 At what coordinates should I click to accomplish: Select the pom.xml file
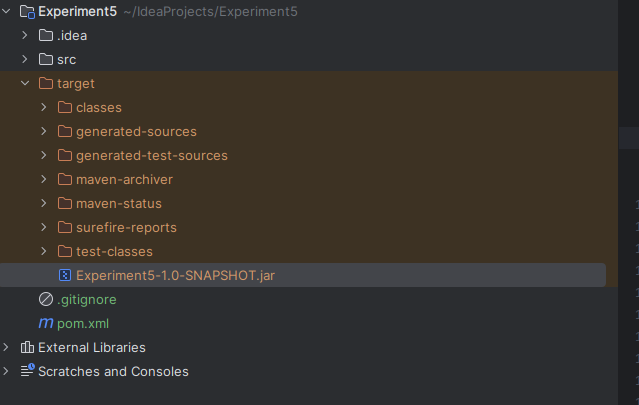83,324
